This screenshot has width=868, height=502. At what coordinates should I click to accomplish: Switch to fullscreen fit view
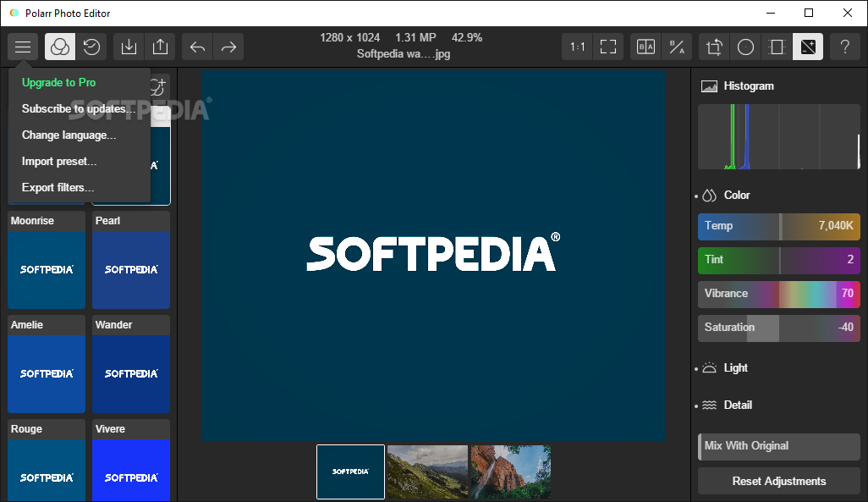608,47
